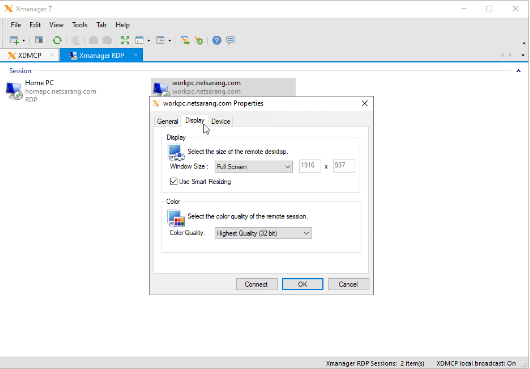
Task: Open the Color Quality dropdown
Action: point(263,233)
